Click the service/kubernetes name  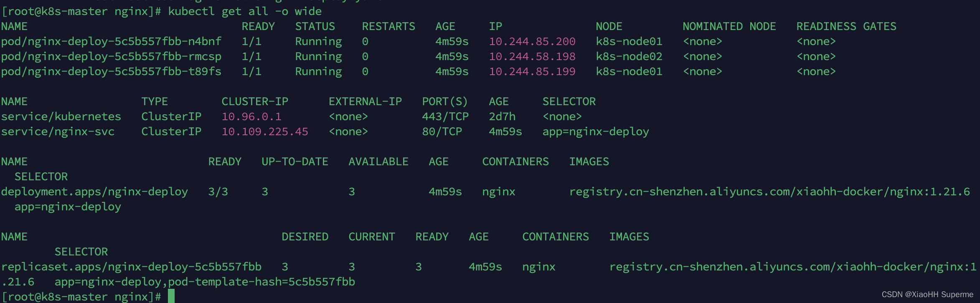[61, 116]
